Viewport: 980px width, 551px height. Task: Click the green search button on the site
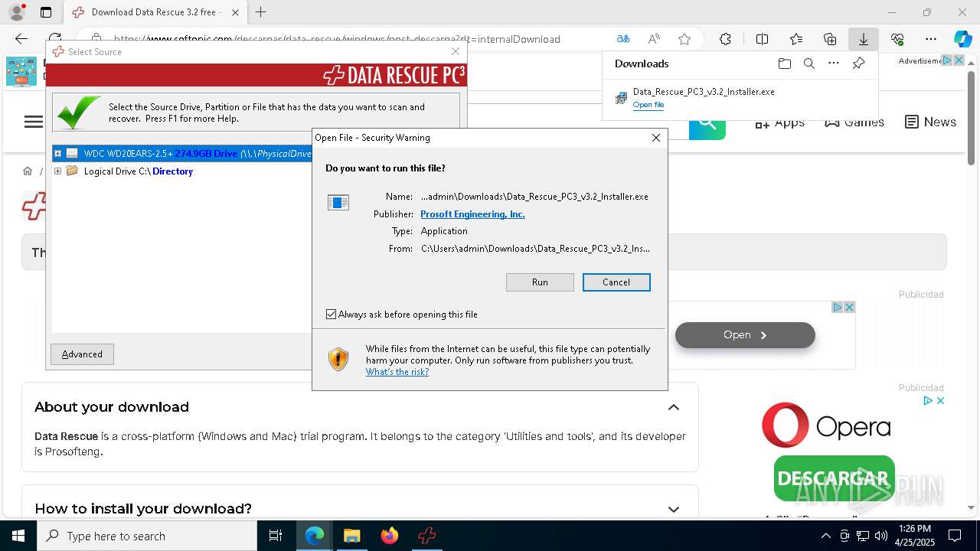tap(707, 122)
